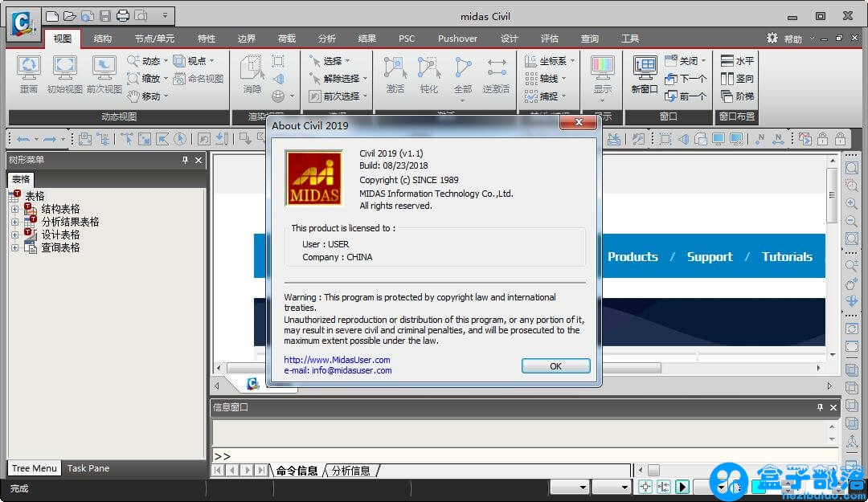868x502 pixels.
Task: Click the undo arrow in secondary toolbar
Action: [x=23, y=139]
